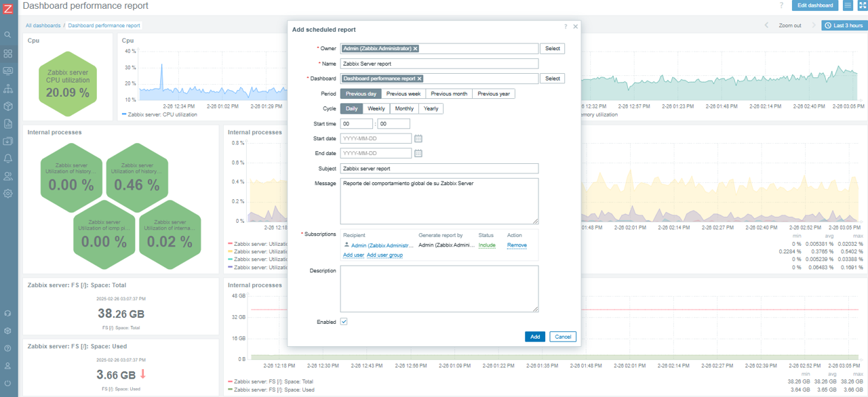868x397 pixels.
Task: Open the Inventory cube icon in the sidebar
Action: tap(8, 106)
